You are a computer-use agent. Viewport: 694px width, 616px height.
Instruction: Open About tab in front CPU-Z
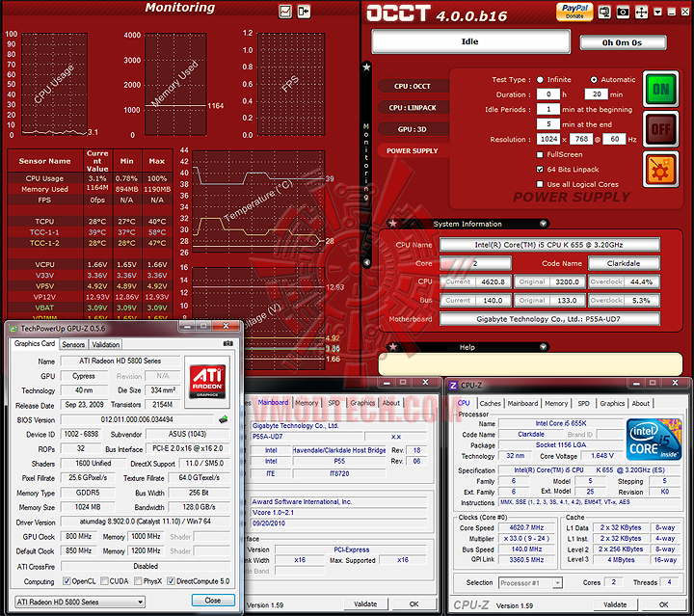(640, 403)
